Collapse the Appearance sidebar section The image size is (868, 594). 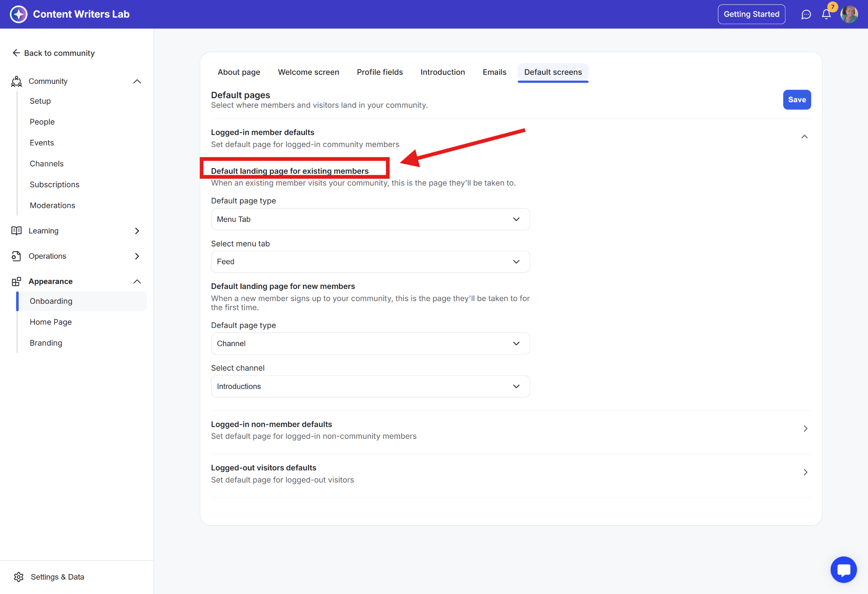click(x=137, y=281)
